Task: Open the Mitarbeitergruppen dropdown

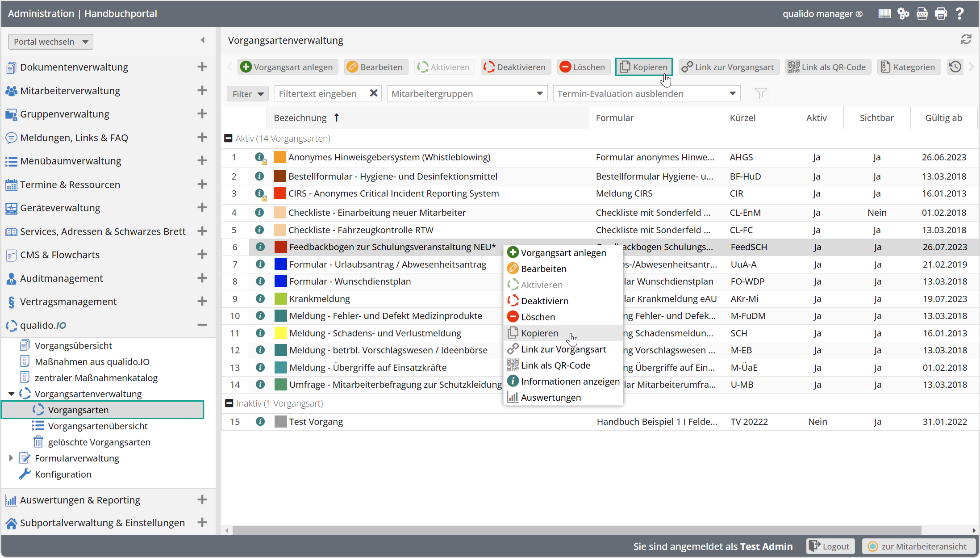Action: pyautogui.click(x=467, y=94)
